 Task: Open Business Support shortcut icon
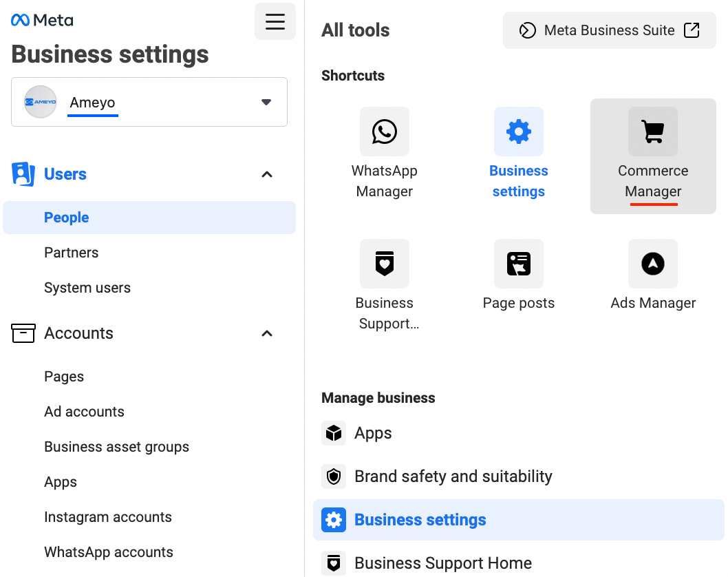[385, 264]
